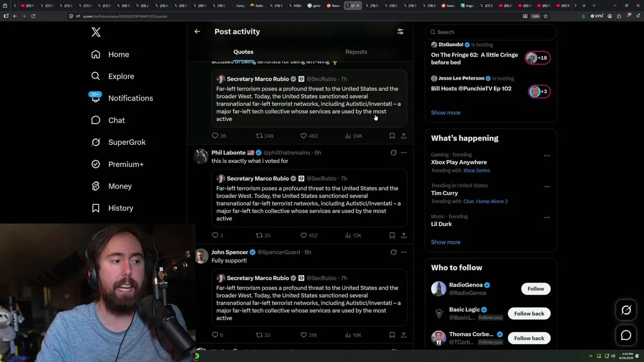Repost John Spencer's post

(263, 335)
